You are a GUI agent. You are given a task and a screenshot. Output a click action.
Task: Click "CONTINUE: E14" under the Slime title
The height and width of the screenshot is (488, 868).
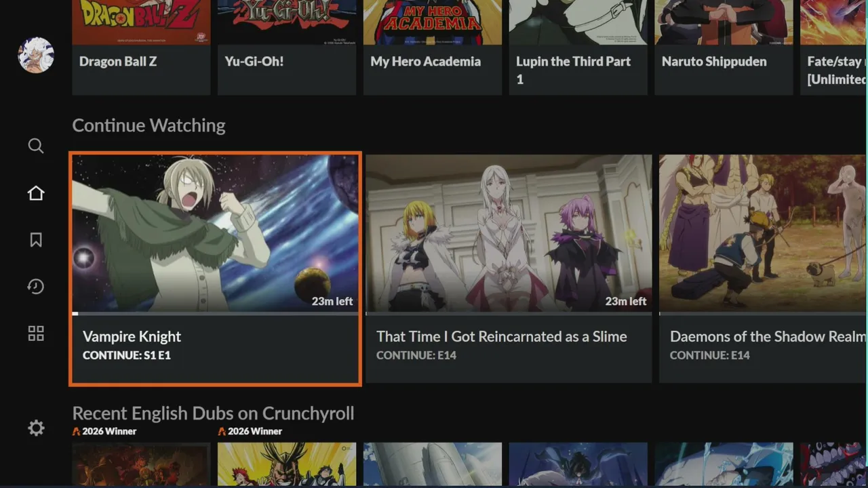pos(416,355)
